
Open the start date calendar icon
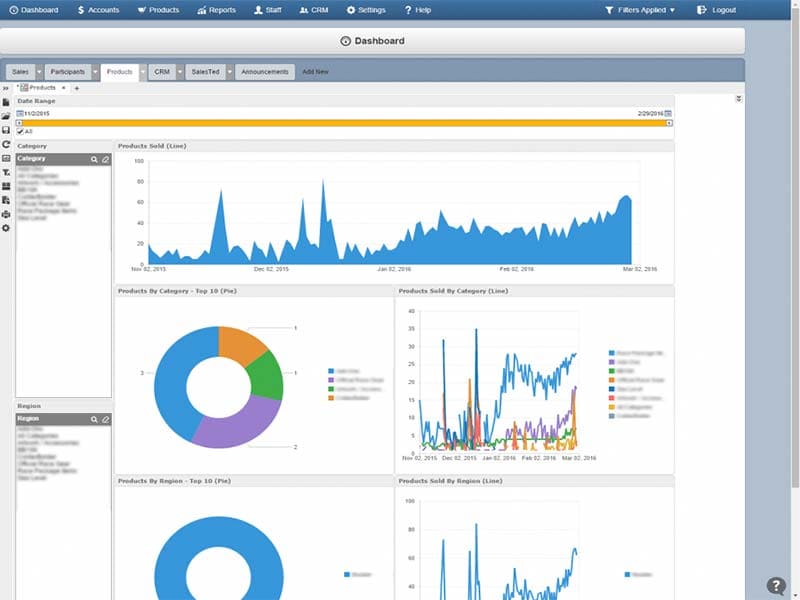20,114
